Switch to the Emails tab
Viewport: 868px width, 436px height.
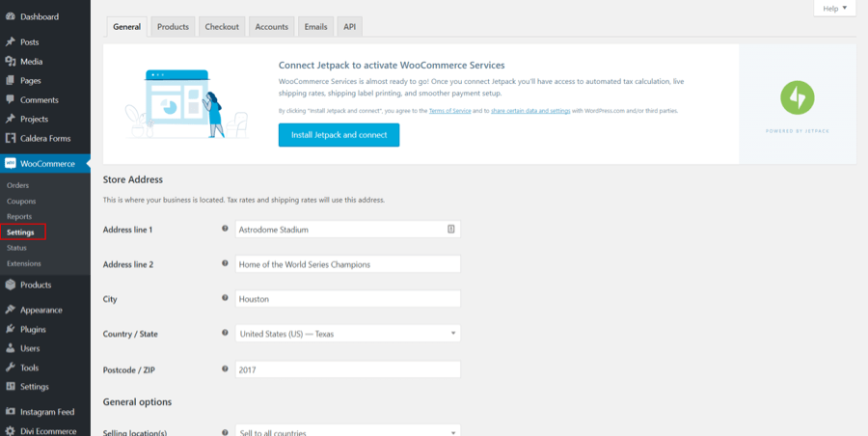(315, 27)
